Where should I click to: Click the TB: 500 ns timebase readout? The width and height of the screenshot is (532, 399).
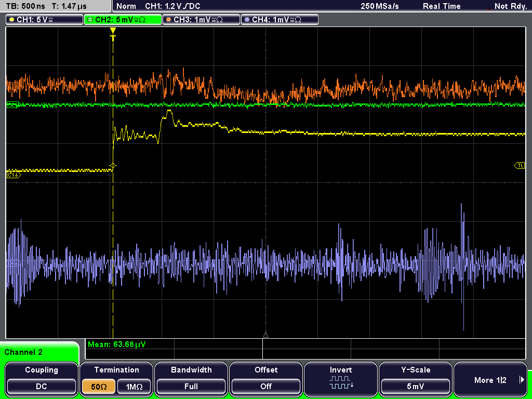click(25, 6)
